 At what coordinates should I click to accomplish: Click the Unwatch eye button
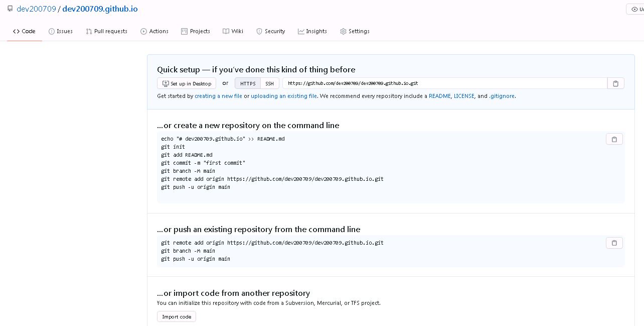tap(635, 9)
